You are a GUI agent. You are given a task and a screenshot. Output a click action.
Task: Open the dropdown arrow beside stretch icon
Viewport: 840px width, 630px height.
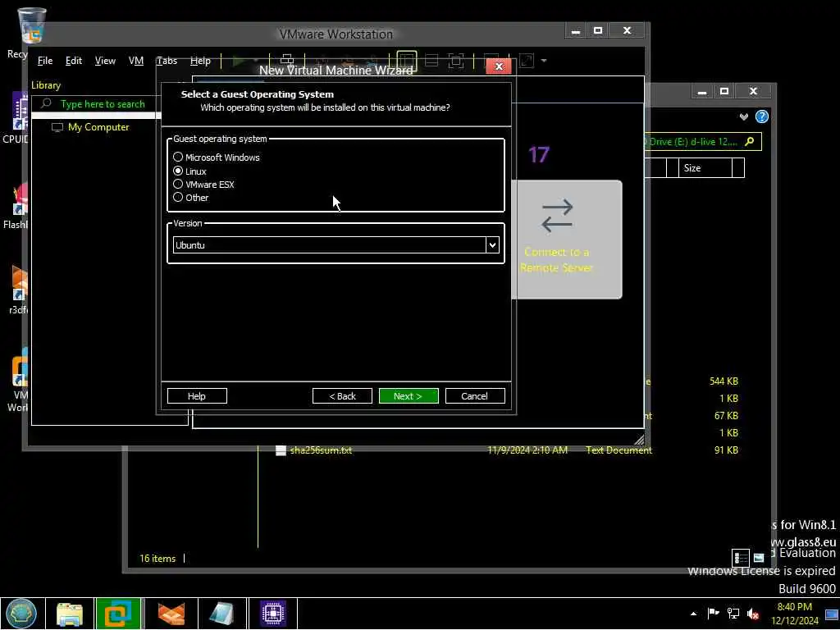point(544,61)
